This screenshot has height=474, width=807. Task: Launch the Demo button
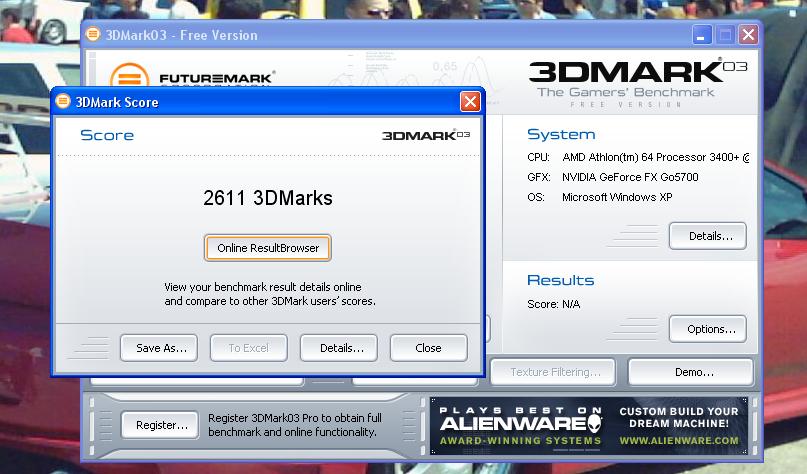tap(691, 372)
